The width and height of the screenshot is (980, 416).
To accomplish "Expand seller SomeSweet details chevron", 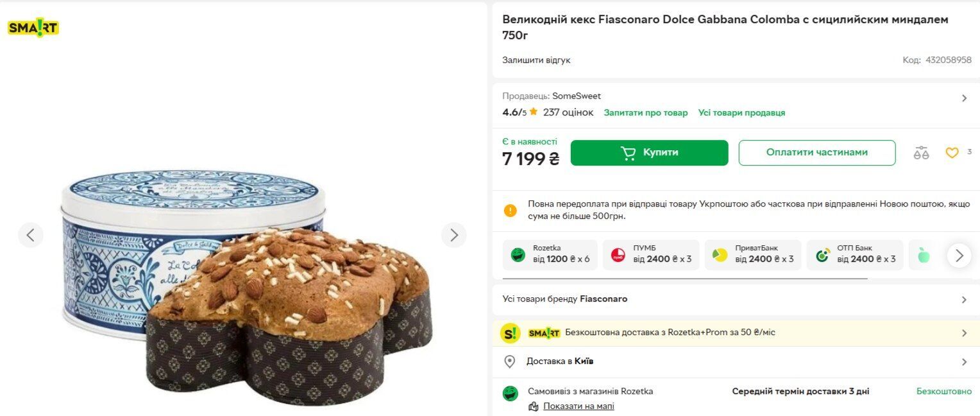I will 964,98.
